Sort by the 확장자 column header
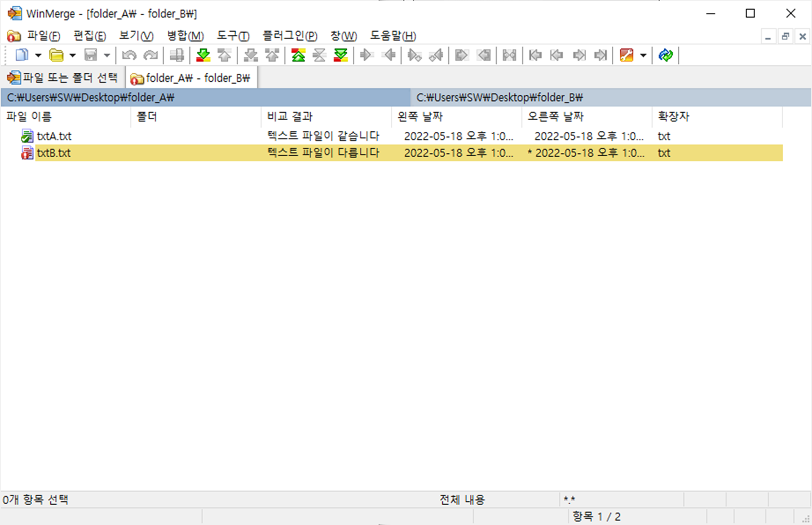This screenshot has width=812, height=525. point(717,117)
